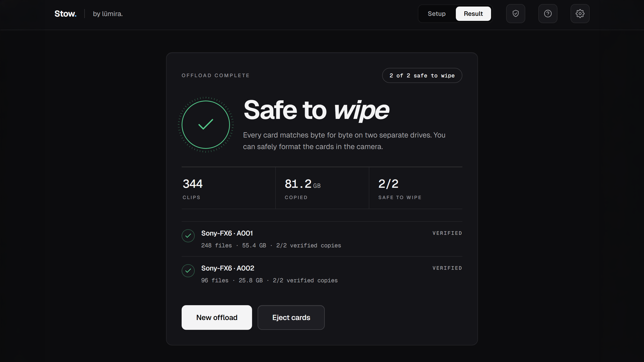644x362 pixels.
Task: Click '248 files · 55.4 GB' details line
Action: [271, 246]
